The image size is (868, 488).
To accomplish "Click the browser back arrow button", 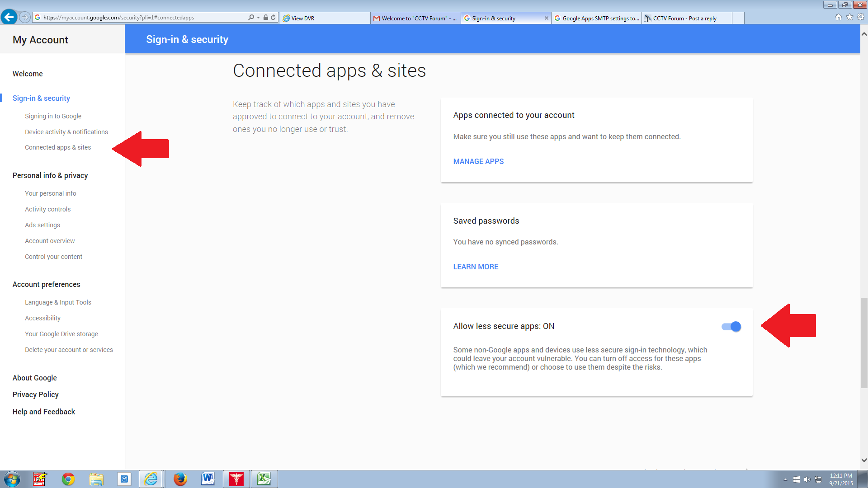I will (x=9, y=17).
